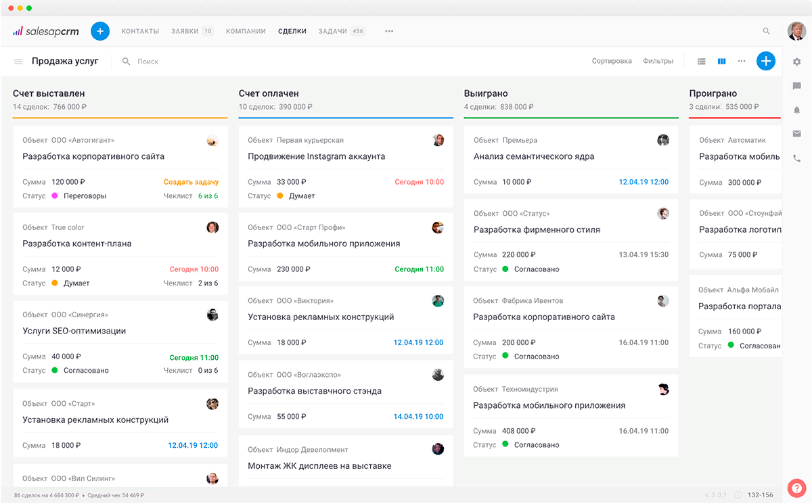Open deal Анализ семантического ядра
The width and height of the screenshot is (812, 504).
click(534, 156)
